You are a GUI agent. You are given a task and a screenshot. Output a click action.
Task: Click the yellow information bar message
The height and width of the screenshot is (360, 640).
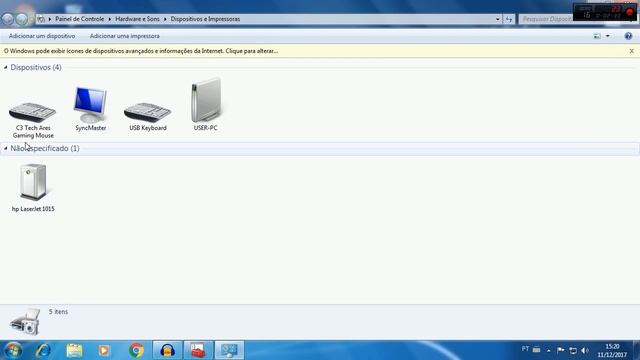pos(141,51)
